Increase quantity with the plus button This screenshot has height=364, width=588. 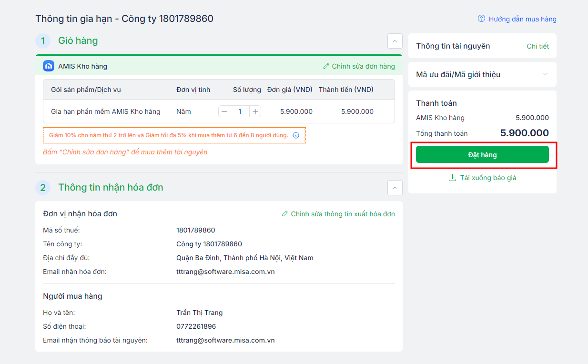255,111
